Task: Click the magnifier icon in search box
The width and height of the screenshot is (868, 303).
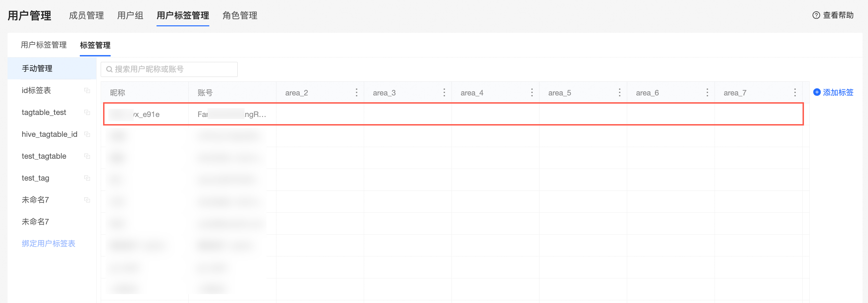Action: 109,69
